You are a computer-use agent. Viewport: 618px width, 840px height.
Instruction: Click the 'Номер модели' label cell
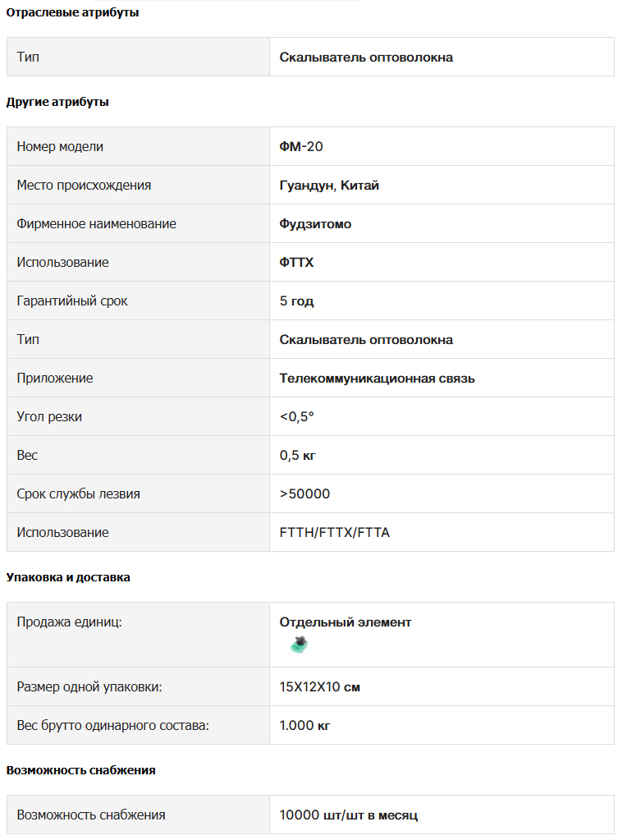[x=138, y=146]
